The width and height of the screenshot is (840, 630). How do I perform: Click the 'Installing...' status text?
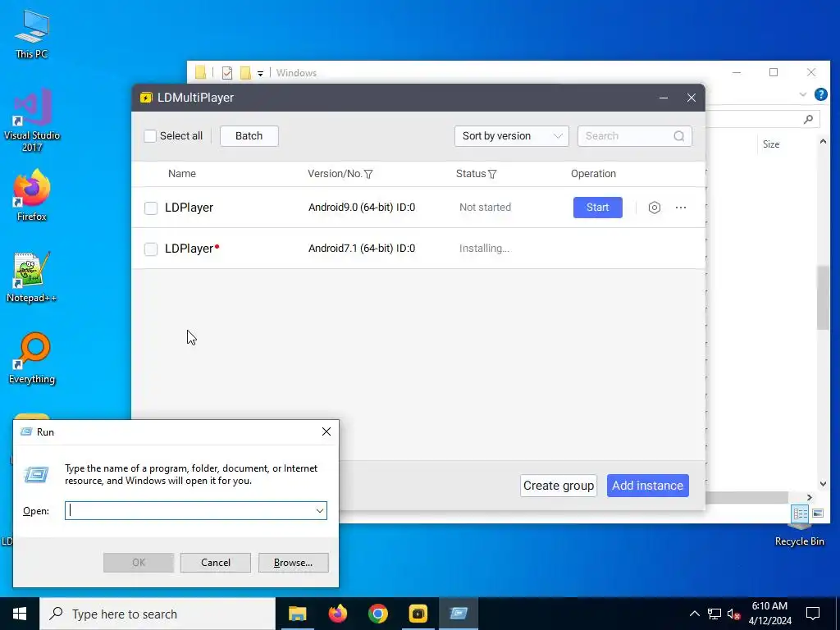click(484, 249)
